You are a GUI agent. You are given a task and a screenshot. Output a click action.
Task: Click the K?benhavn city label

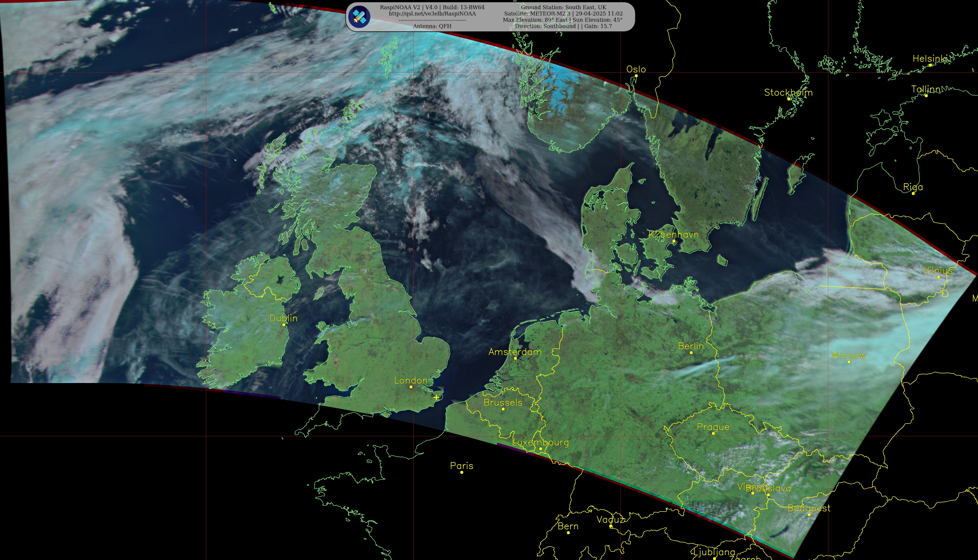[x=673, y=235]
